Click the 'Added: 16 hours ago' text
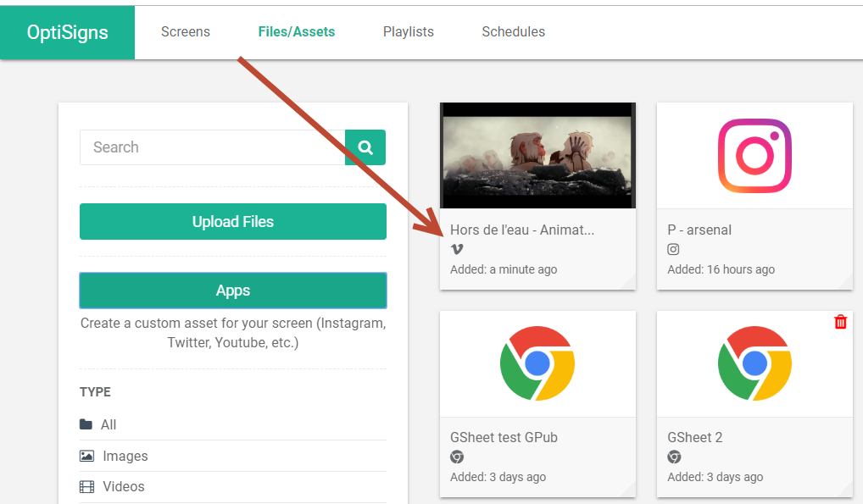The width and height of the screenshot is (863, 504). point(721,269)
